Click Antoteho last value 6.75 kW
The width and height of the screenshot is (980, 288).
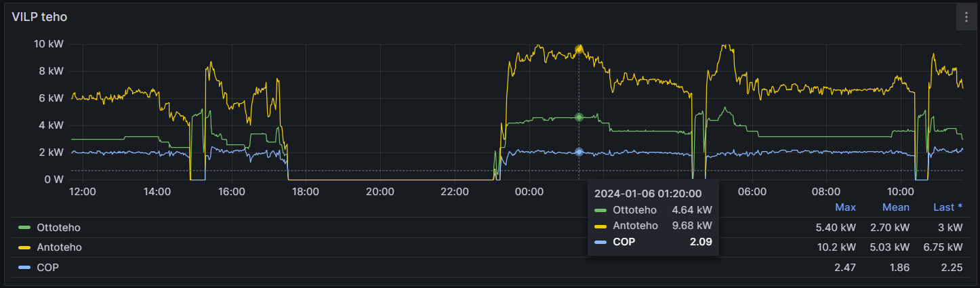click(x=943, y=247)
